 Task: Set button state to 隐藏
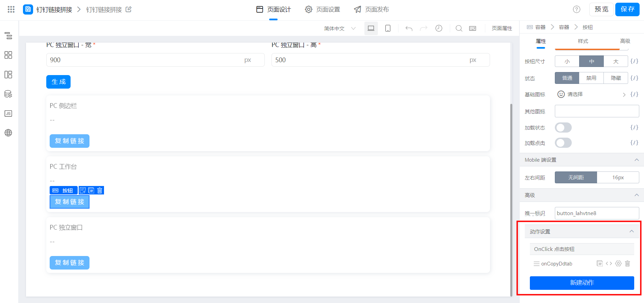click(x=616, y=78)
